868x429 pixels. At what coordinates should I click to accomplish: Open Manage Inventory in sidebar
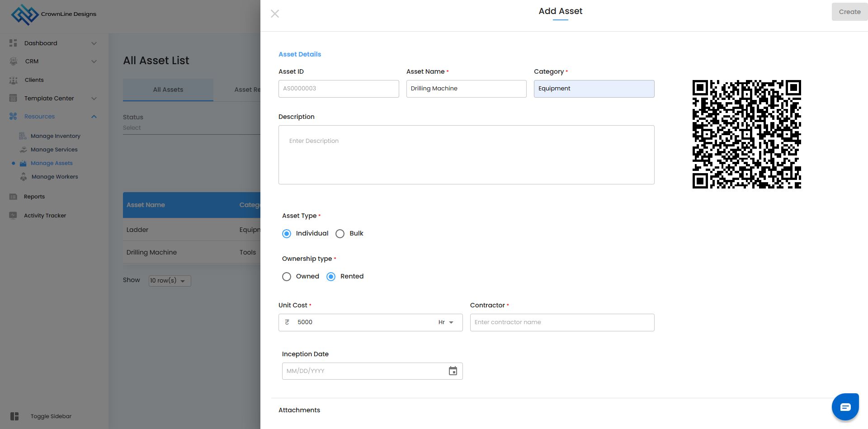(55, 136)
